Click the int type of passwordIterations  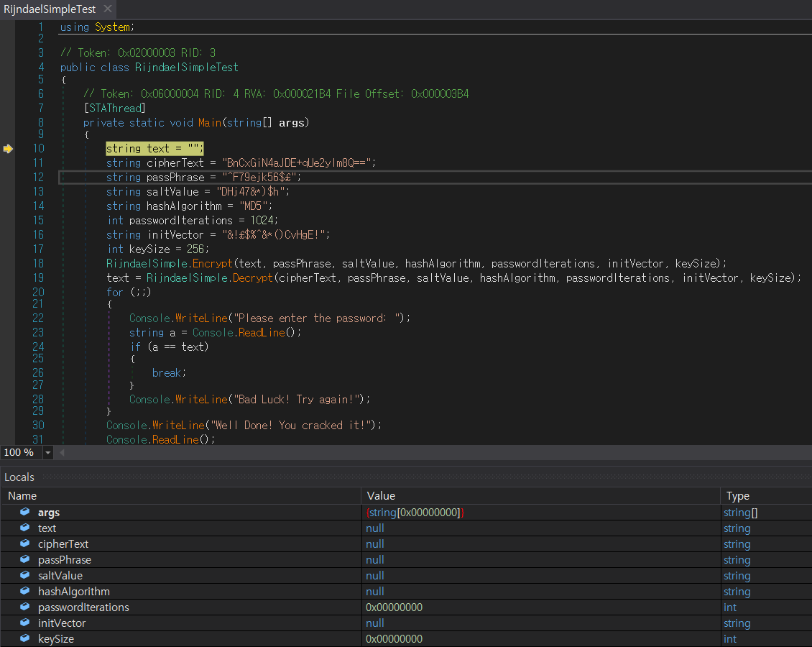tap(730, 607)
